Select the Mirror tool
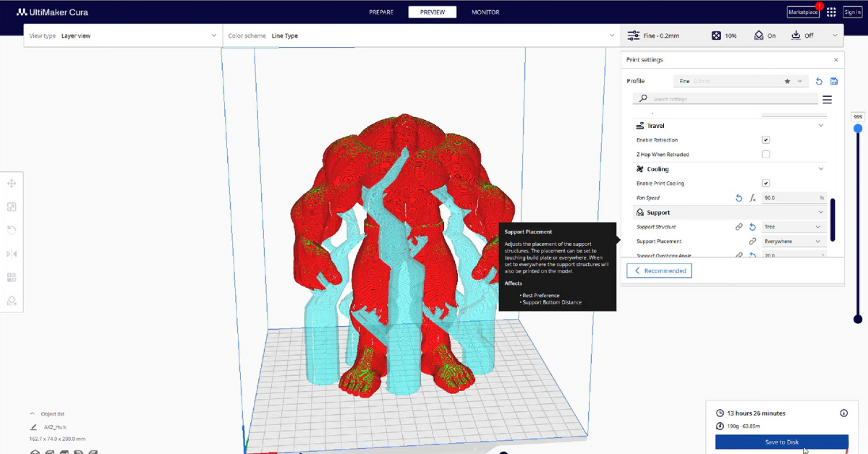This screenshot has width=868, height=454. [12, 254]
